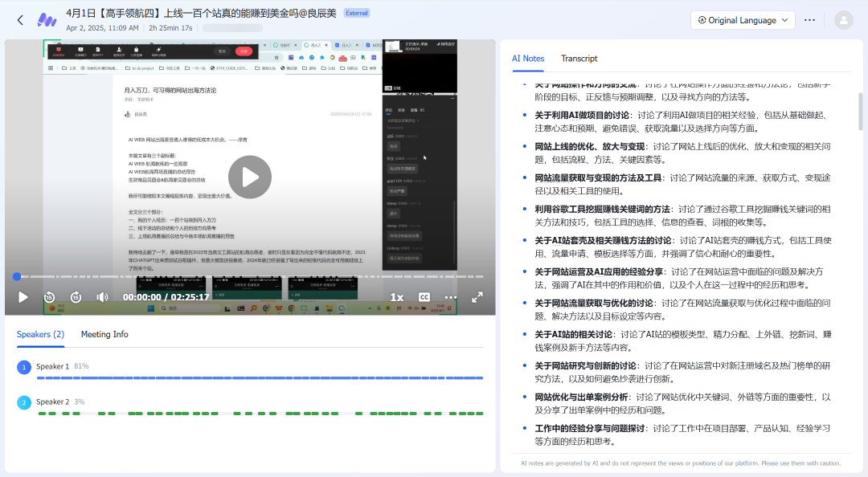Click the 00:00:00 / 02:25:17 timestamp
Image resolution: width=868 pixels, height=477 pixels.
pyautogui.click(x=166, y=297)
